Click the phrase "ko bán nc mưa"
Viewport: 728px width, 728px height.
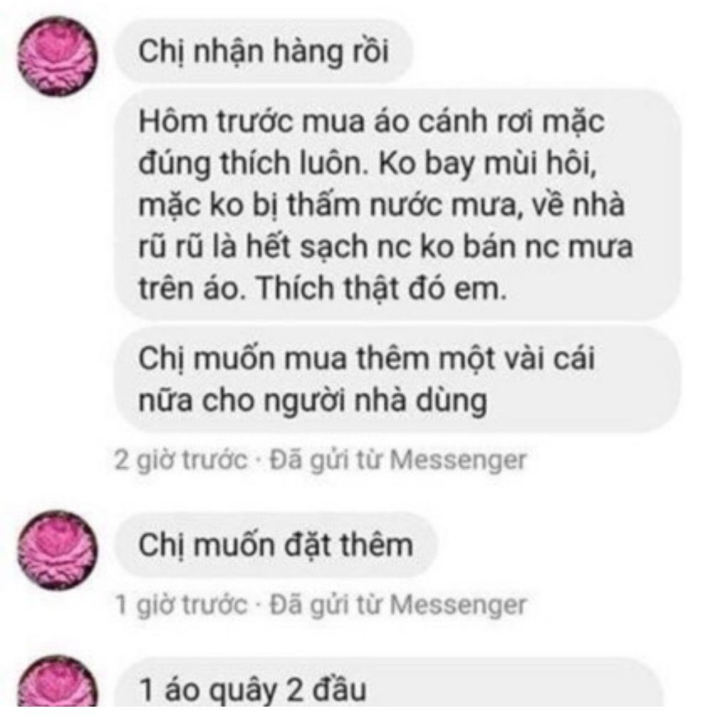click(x=527, y=247)
